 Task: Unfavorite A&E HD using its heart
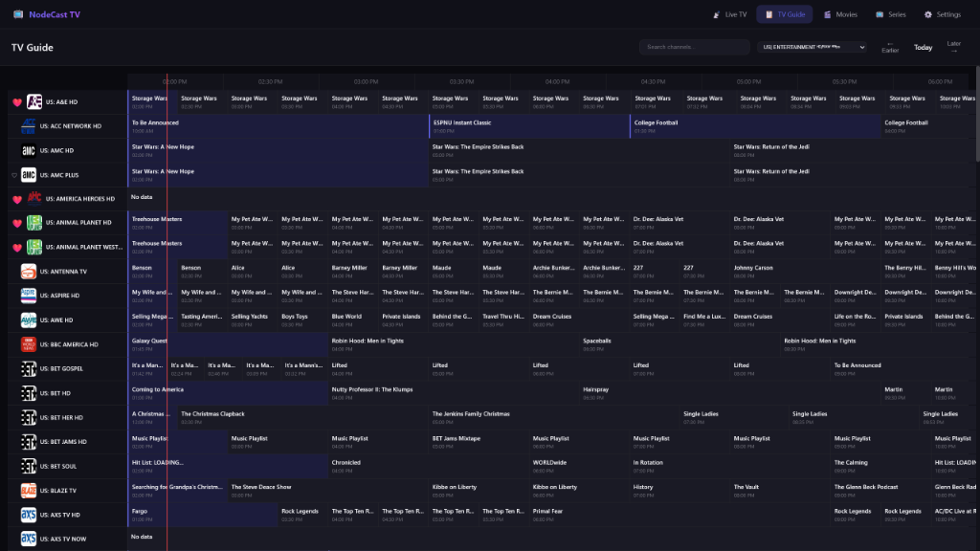coord(17,101)
